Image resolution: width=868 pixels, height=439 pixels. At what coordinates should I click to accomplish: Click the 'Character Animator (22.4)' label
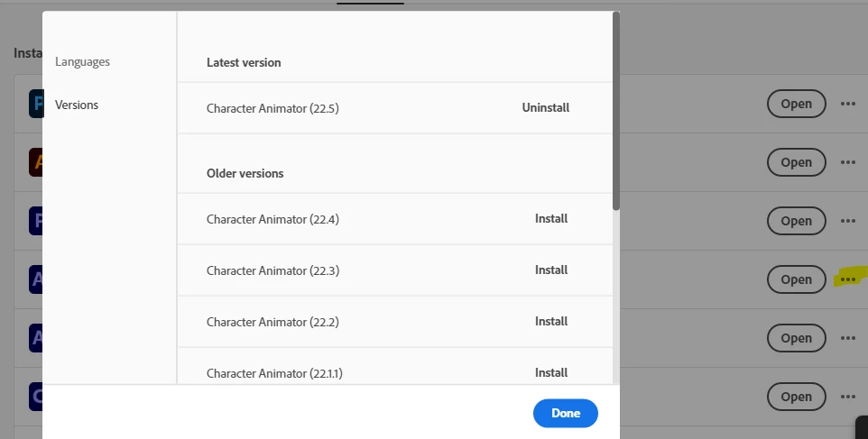pos(272,220)
